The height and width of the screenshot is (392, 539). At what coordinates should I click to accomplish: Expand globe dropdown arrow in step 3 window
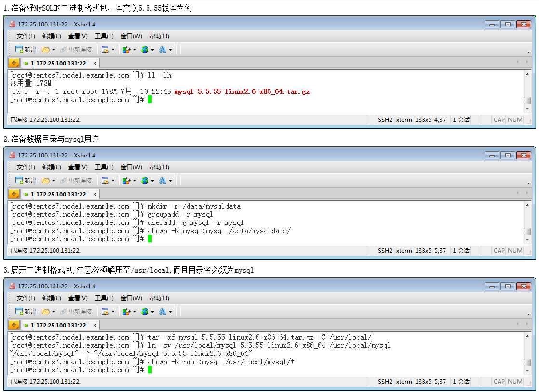(x=153, y=312)
